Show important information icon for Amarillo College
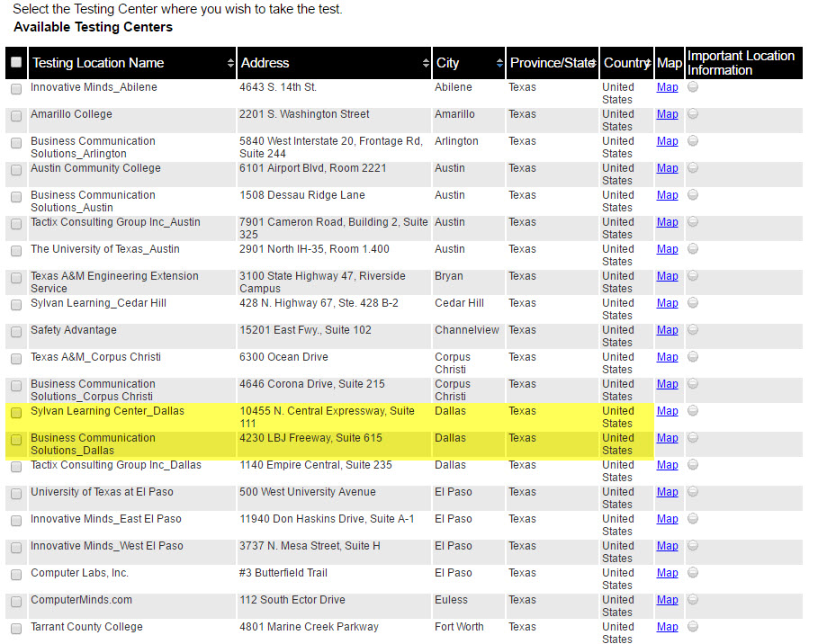Viewport: 818px width, 644px height. [693, 113]
